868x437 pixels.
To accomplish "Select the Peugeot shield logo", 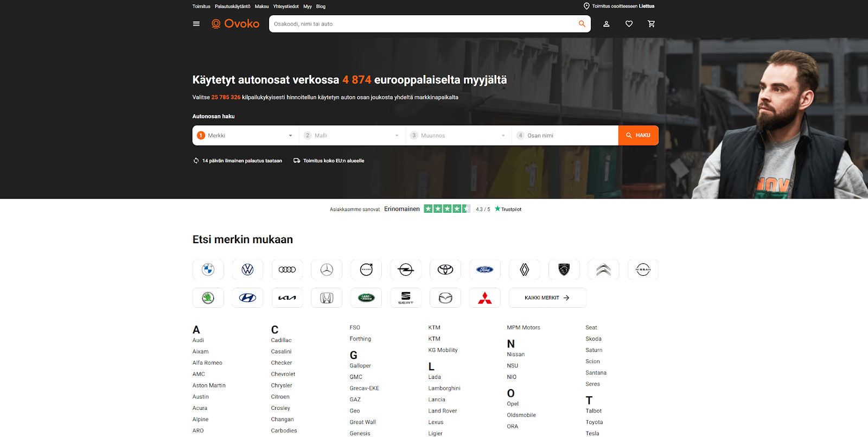I will (564, 270).
